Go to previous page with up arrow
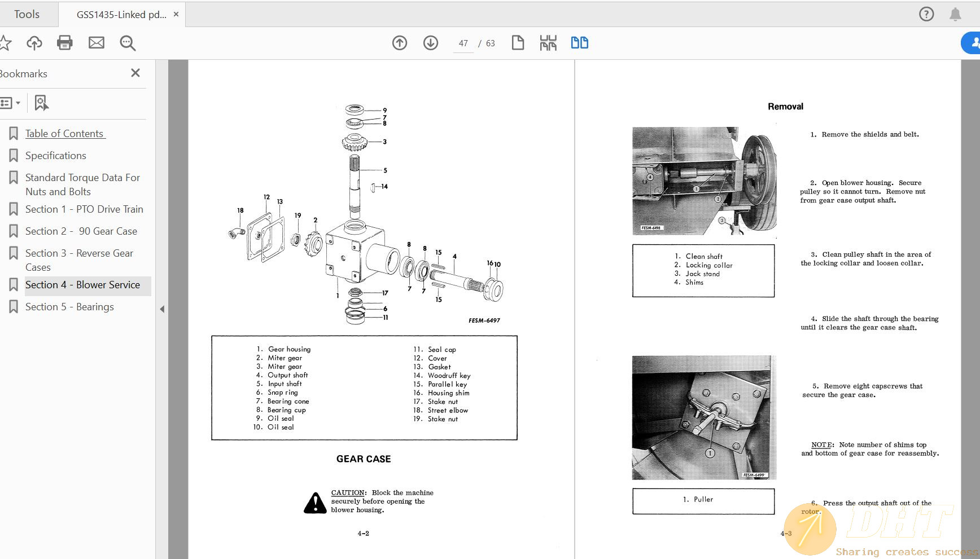 (400, 43)
